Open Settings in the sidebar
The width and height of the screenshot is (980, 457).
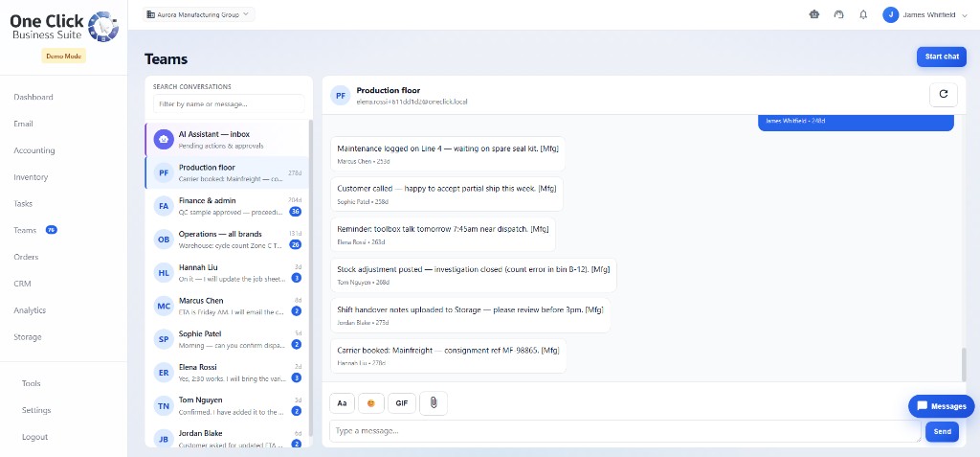click(36, 410)
